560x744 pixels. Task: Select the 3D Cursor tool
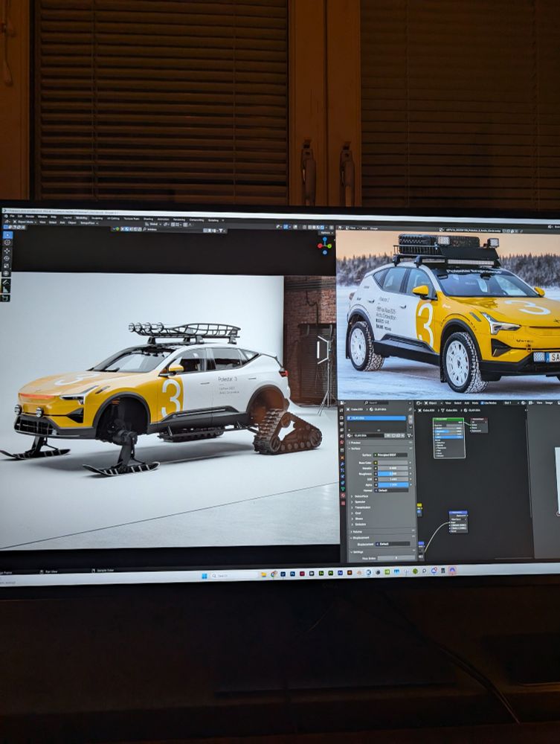[7, 243]
